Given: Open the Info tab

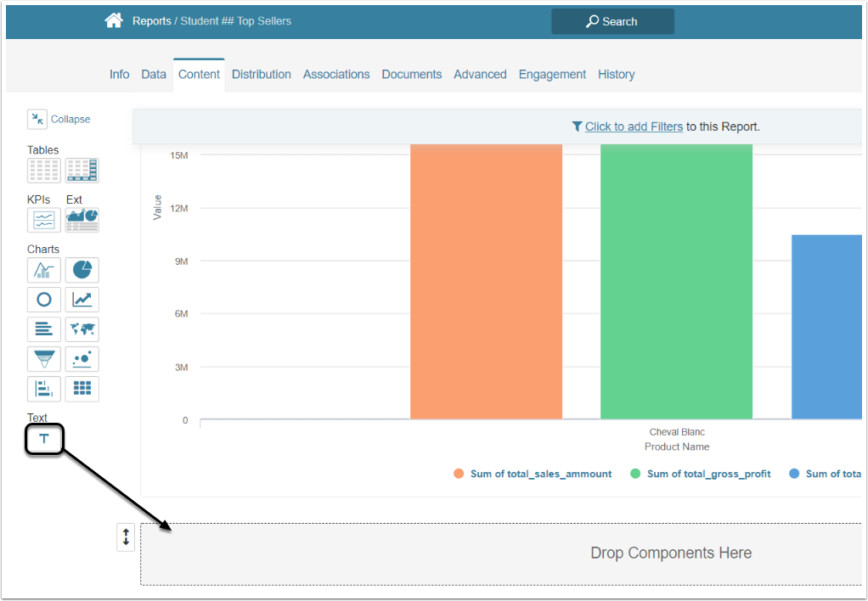Looking at the screenshot, I should [119, 74].
